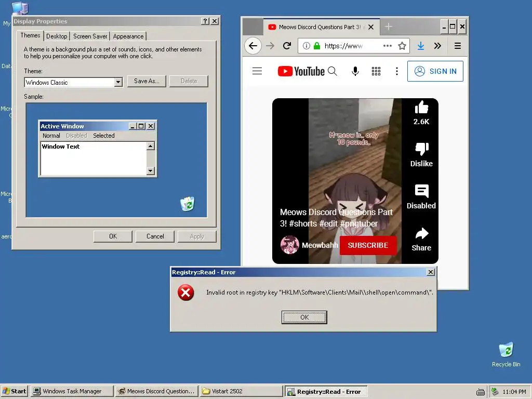
Task: Click Save As in Display Properties
Action: pos(147,81)
